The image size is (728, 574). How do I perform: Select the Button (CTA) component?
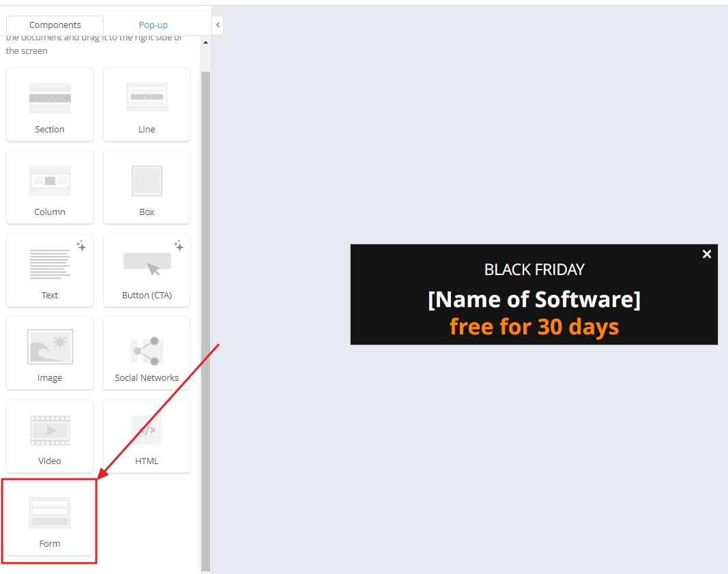[146, 270]
